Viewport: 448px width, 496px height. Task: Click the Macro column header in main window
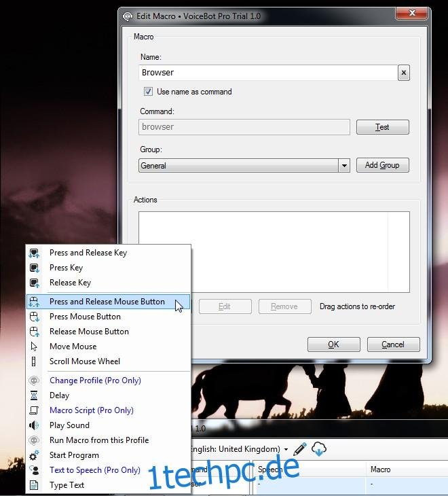[407, 470]
